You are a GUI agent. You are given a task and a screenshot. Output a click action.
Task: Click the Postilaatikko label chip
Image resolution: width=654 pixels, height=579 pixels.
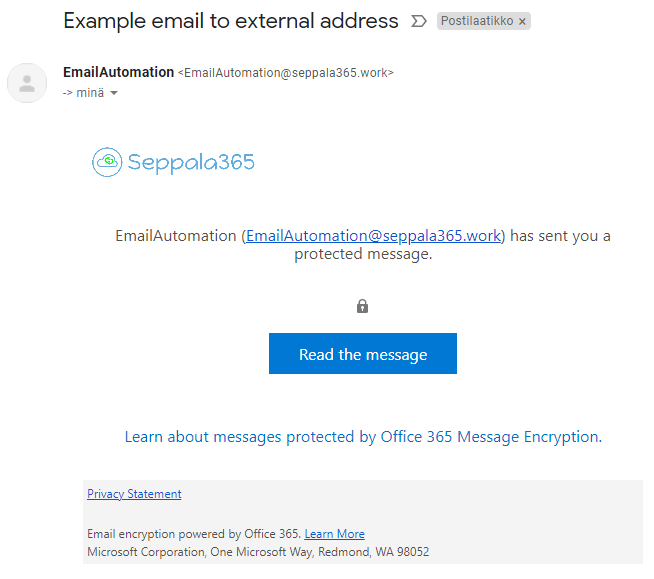click(477, 21)
